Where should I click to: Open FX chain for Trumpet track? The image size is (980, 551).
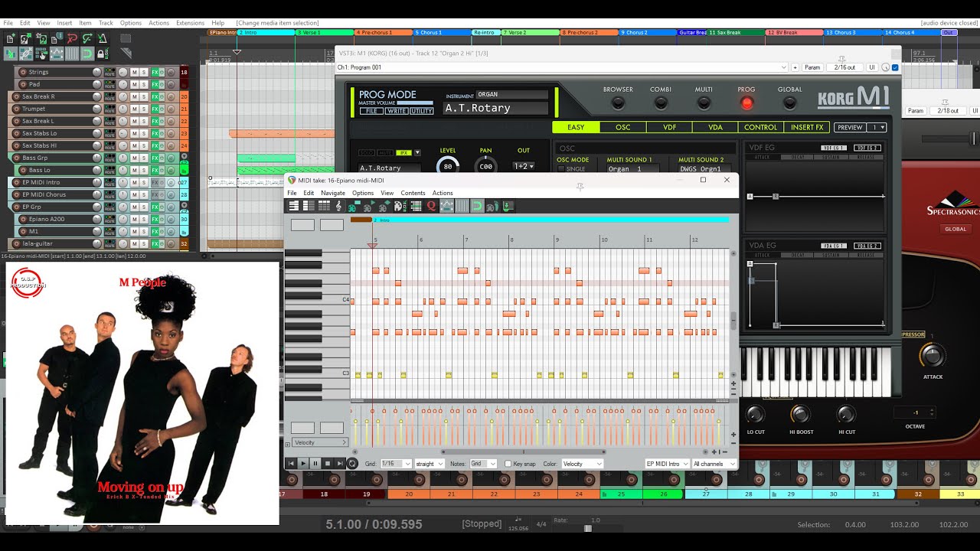pyautogui.click(x=155, y=109)
